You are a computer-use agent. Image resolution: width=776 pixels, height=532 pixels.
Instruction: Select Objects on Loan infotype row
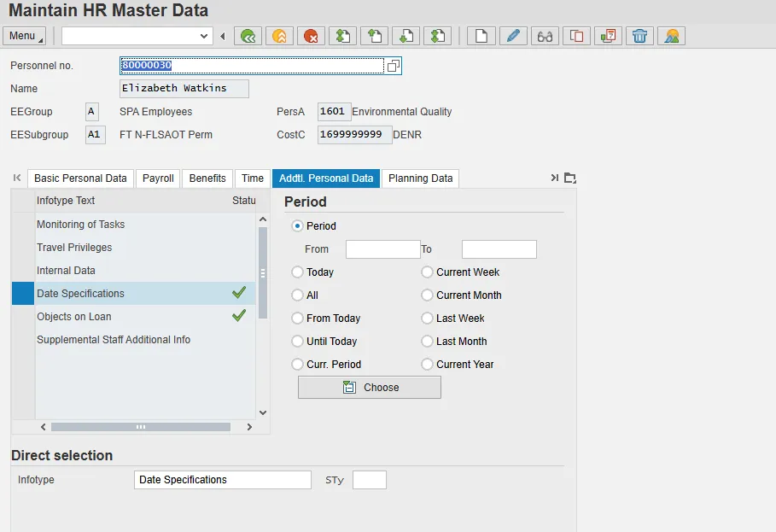pyautogui.click(x=74, y=317)
